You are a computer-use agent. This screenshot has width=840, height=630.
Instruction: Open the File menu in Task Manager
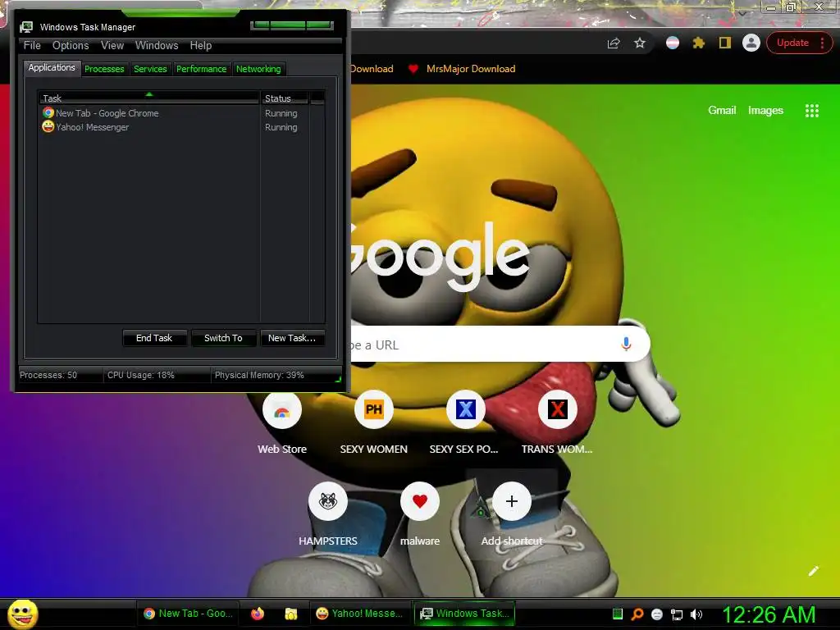pyautogui.click(x=32, y=46)
